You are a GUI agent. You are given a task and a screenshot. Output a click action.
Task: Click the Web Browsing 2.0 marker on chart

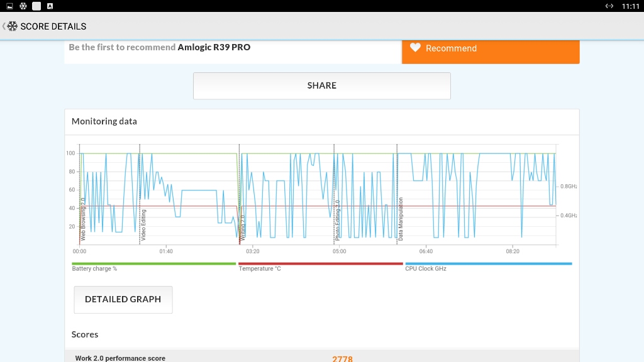coord(83,219)
